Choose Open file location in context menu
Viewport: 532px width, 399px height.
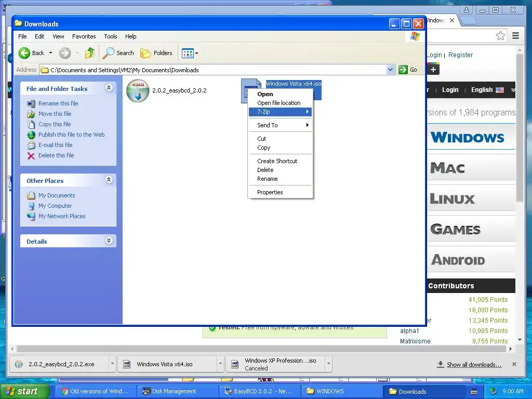(x=280, y=103)
